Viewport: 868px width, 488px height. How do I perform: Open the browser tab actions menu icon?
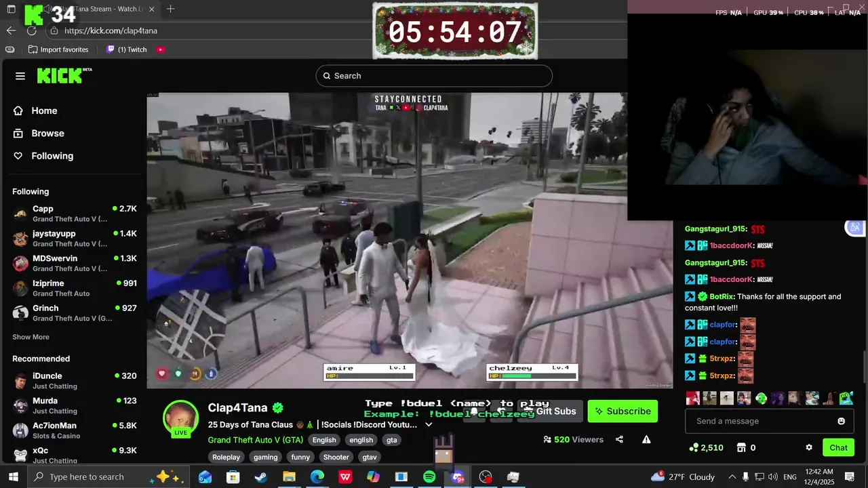click(11, 9)
